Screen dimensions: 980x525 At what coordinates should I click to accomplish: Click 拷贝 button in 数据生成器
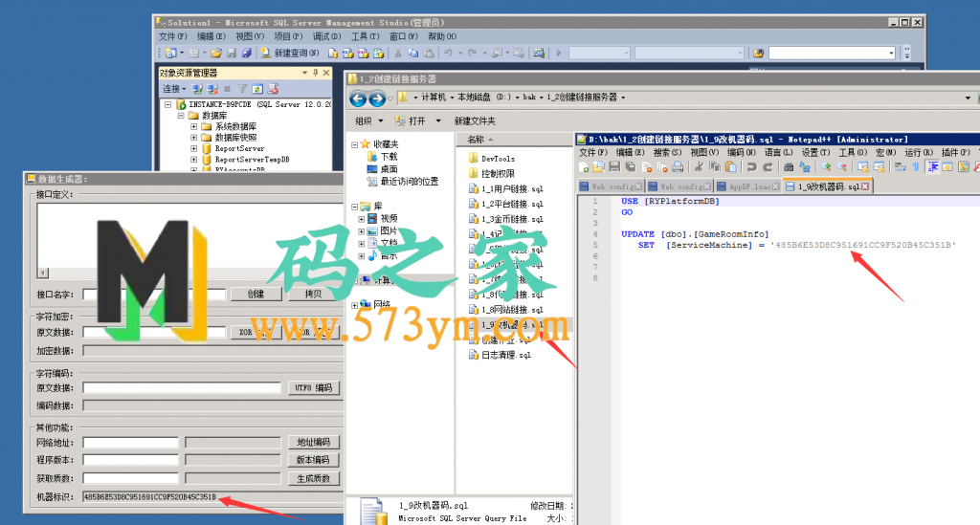(x=313, y=294)
